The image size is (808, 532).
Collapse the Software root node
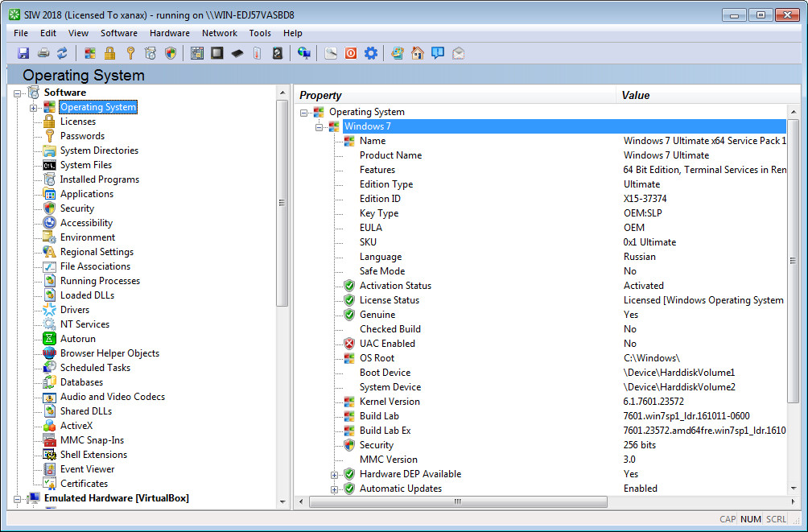pos(17,93)
